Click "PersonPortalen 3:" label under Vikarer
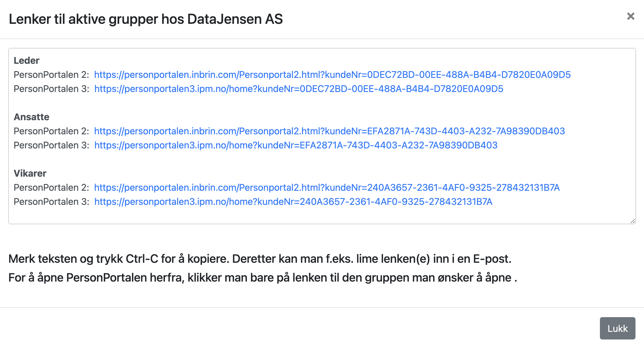 (51, 202)
